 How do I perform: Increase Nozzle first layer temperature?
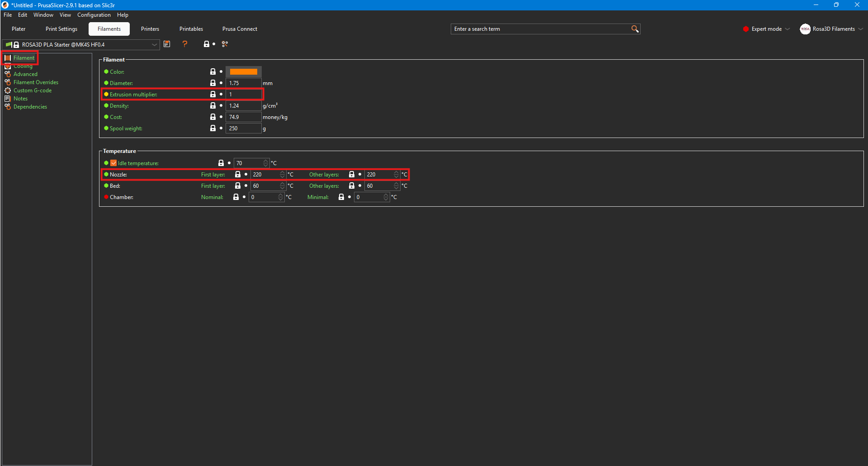pyautogui.click(x=283, y=172)
